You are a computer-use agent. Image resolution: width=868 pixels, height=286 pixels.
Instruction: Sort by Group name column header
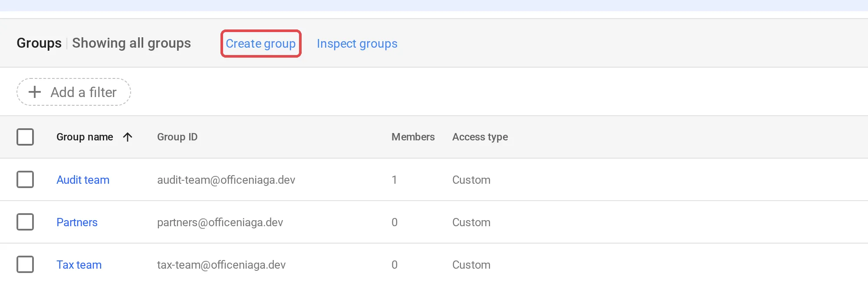[x=85, y=137]
